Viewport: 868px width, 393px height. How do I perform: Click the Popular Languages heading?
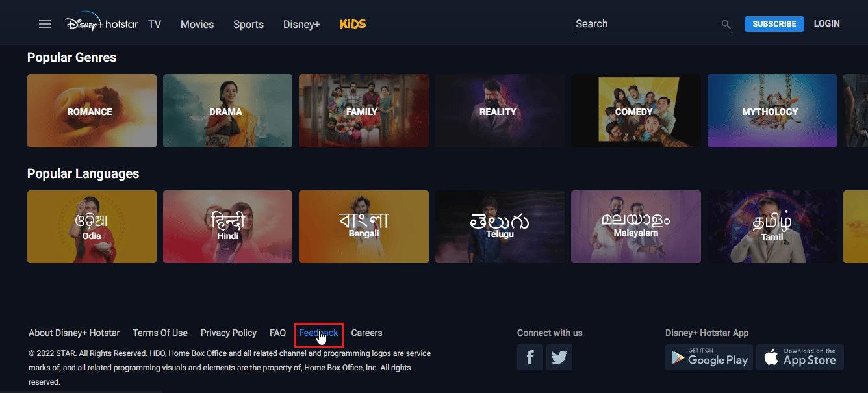click(x=83, y=173)
